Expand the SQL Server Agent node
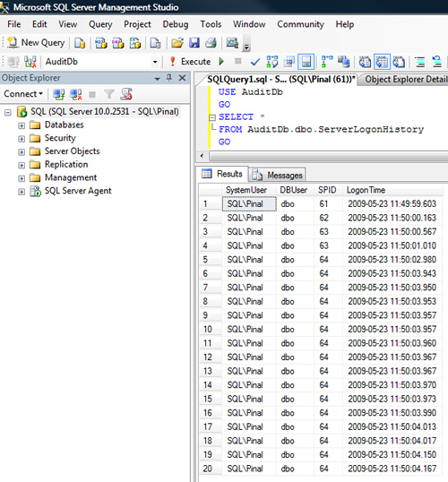The image size is (448, 482). pos(22,192)
